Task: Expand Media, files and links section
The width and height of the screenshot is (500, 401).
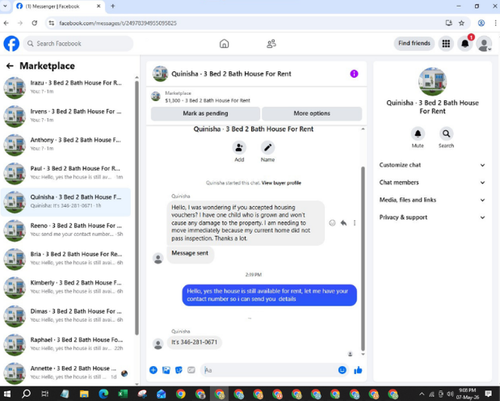Action: [432, 200]
